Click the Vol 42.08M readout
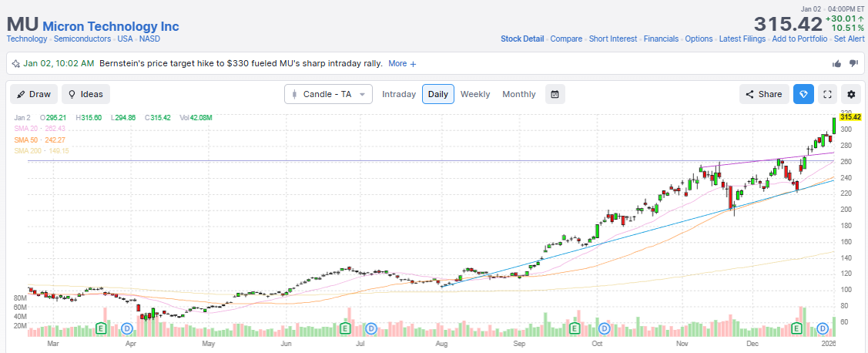The height and width of the screenshot is (353, 868). coord(196,118)
